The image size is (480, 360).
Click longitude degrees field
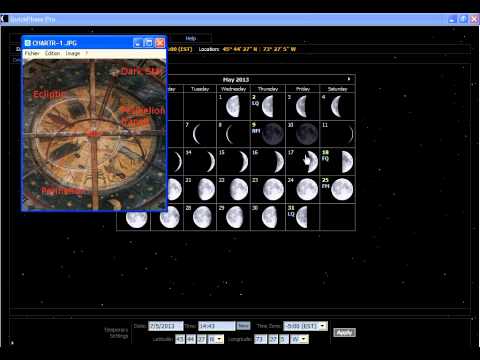click(x=260, y=339)
